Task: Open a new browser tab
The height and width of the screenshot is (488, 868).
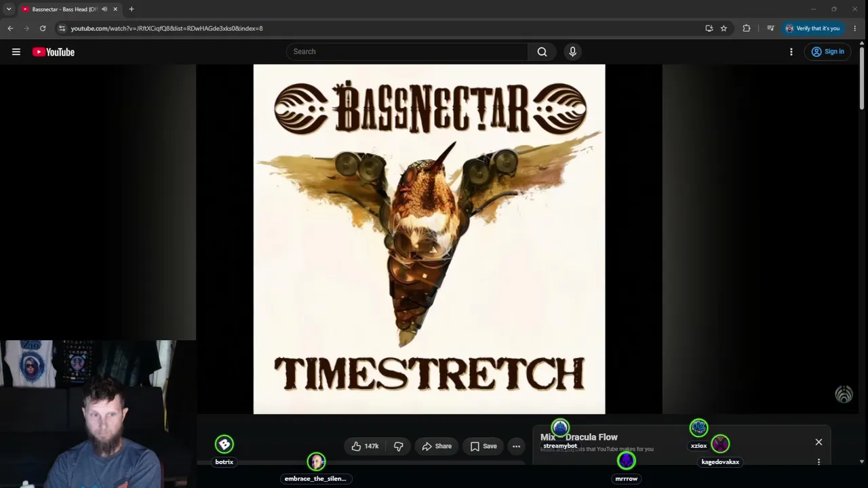Action: click(x=132, y=9)
